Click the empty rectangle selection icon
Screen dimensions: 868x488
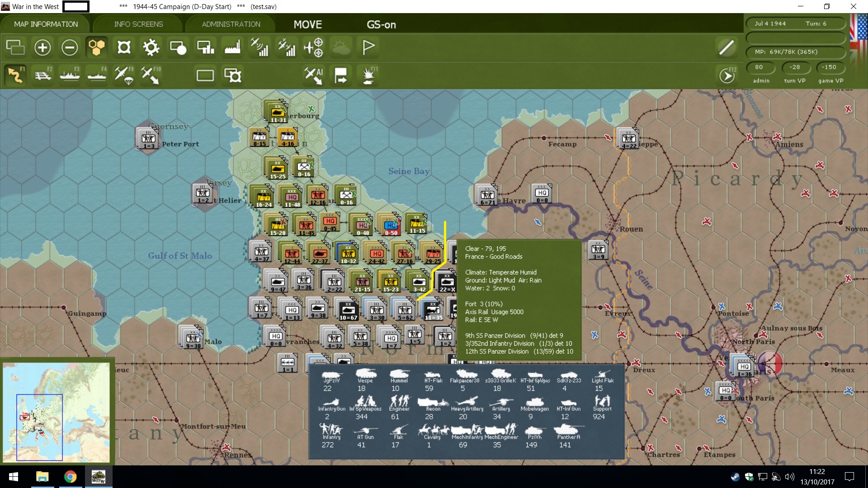(205, 75)
